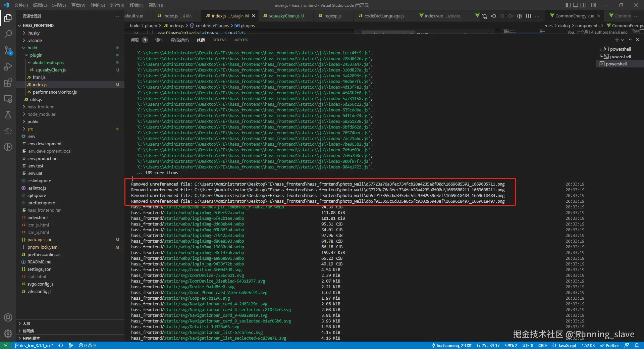This screenshot has width=644, height=349.
Task: Open notifications bell in status bar
Action: (x=637, y=345)
